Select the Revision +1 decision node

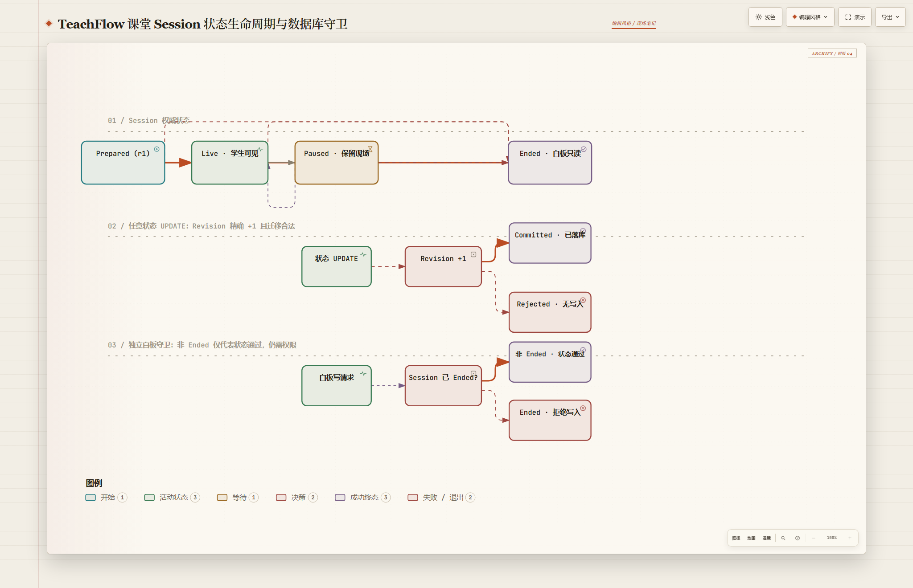tap(443, 266)
